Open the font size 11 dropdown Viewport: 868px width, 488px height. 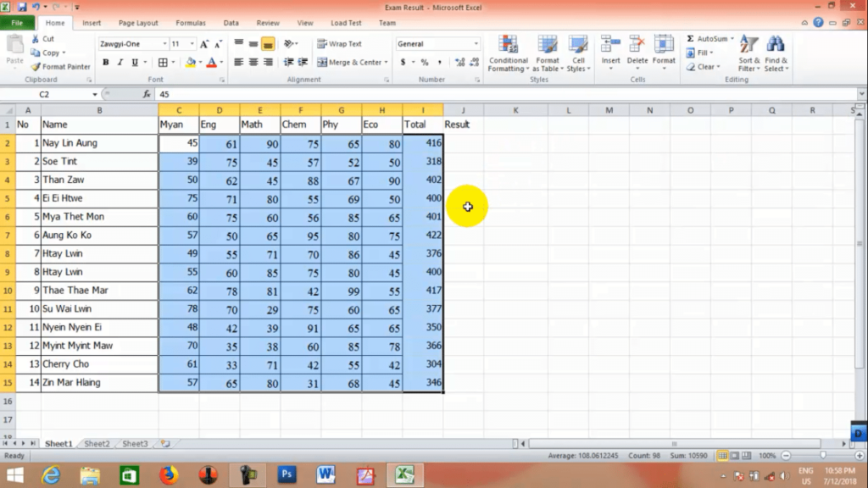[x=192, y=44]
